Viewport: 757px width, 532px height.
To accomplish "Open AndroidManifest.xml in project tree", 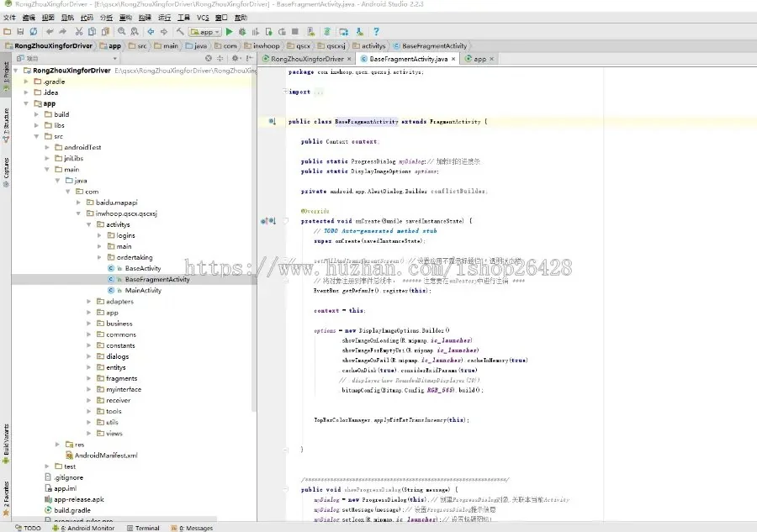I will click(105, 455).
